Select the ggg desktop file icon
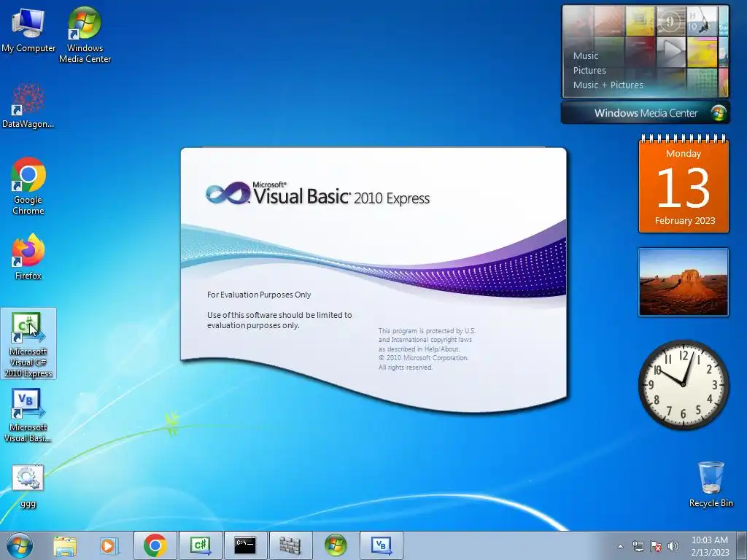 click(28, 486)
